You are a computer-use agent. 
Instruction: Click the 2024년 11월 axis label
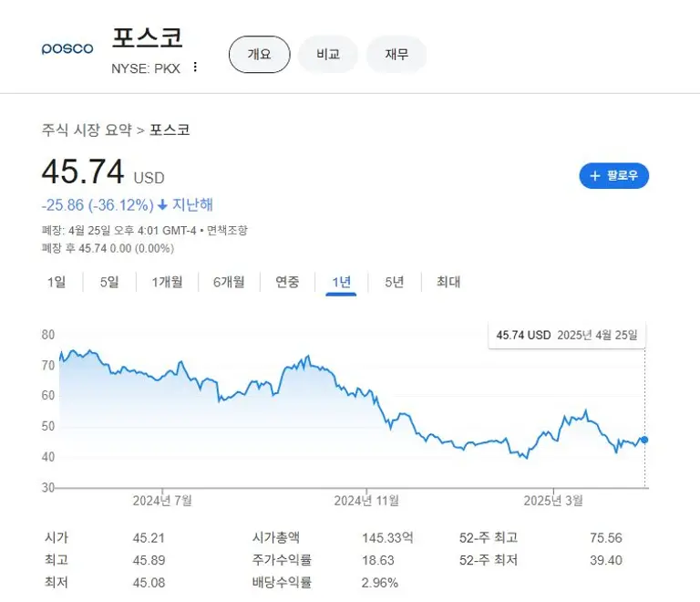tap(367, 500)
